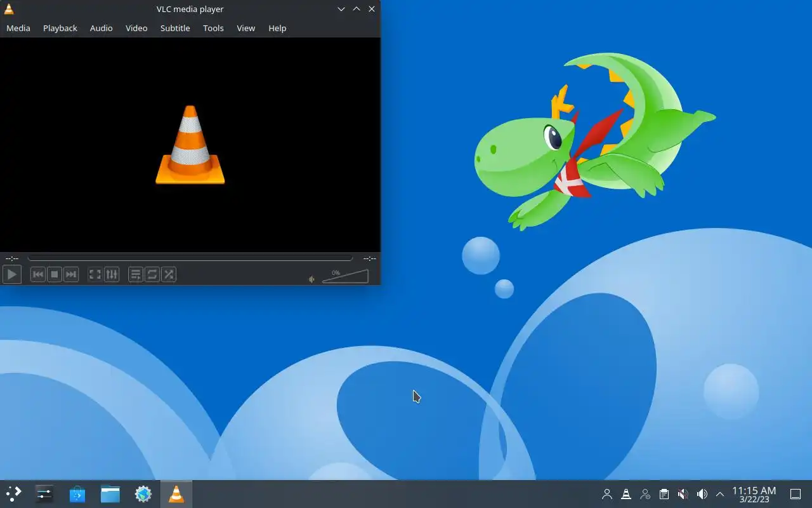Skip to the next media track
The width and height of the screenshot is (812, 508).
[71, 274]
